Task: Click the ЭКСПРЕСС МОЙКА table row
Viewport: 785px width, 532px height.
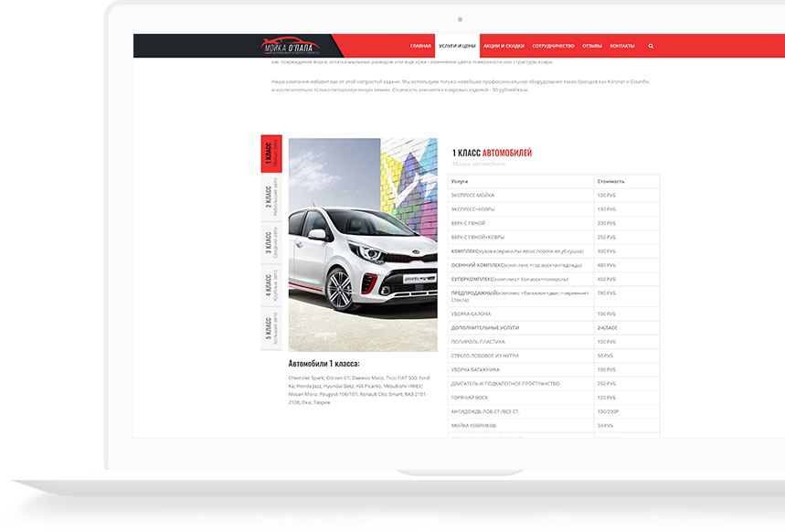Action: [521, 196]
